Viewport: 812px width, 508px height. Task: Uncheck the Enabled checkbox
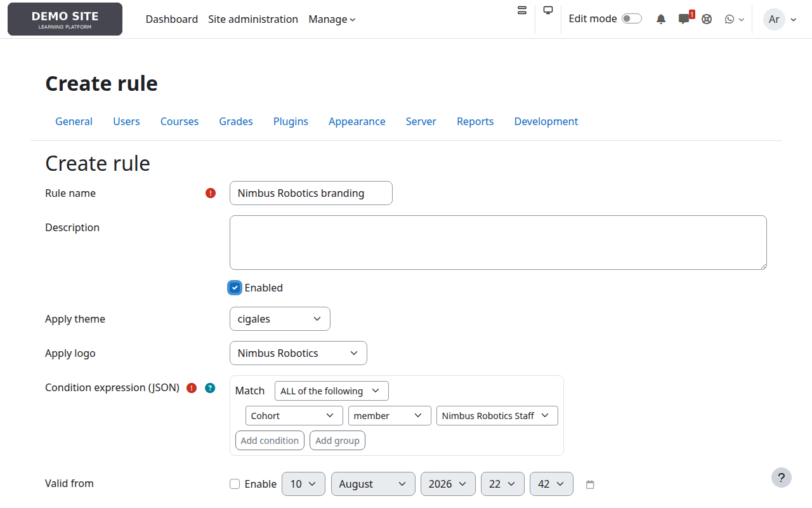(235, 288)
